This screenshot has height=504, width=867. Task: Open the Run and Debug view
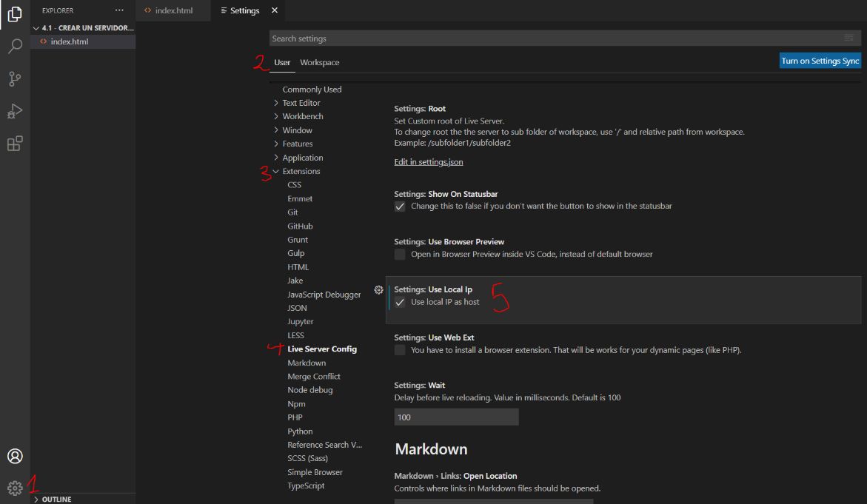coord(15,112)
